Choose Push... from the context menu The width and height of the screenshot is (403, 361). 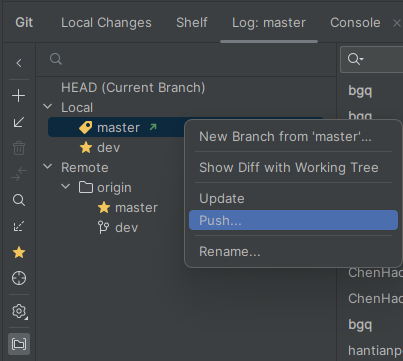[293, 220]
